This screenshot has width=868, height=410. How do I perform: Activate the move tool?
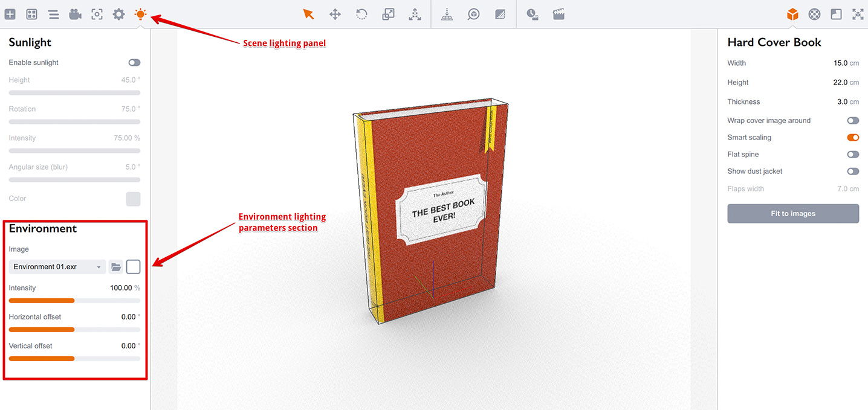click(x=335, y=14)
